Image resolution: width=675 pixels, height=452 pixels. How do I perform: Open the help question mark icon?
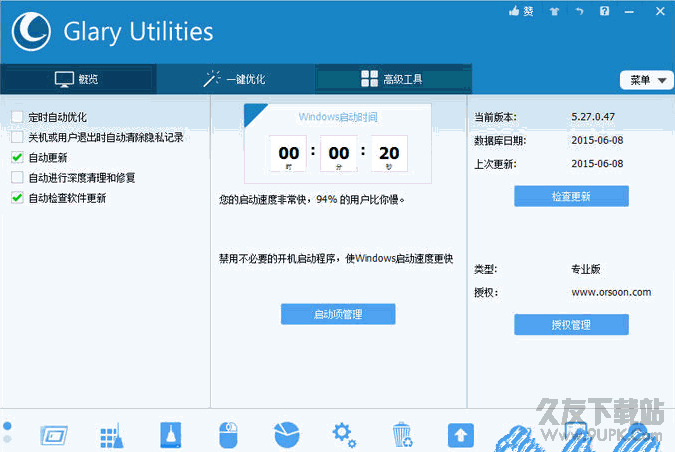tap(604, 11)
